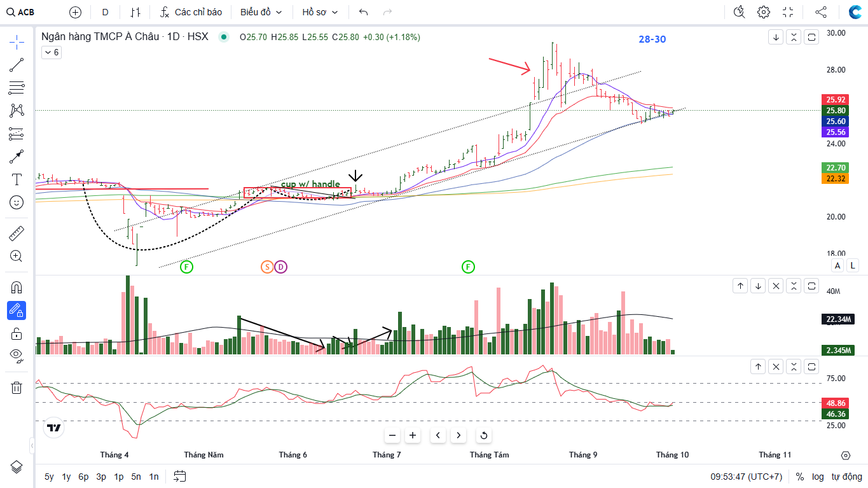Select the trend line drawing tool
This screenshot has height=488, width=868.
pyautogui.click(x=17, y=64)
